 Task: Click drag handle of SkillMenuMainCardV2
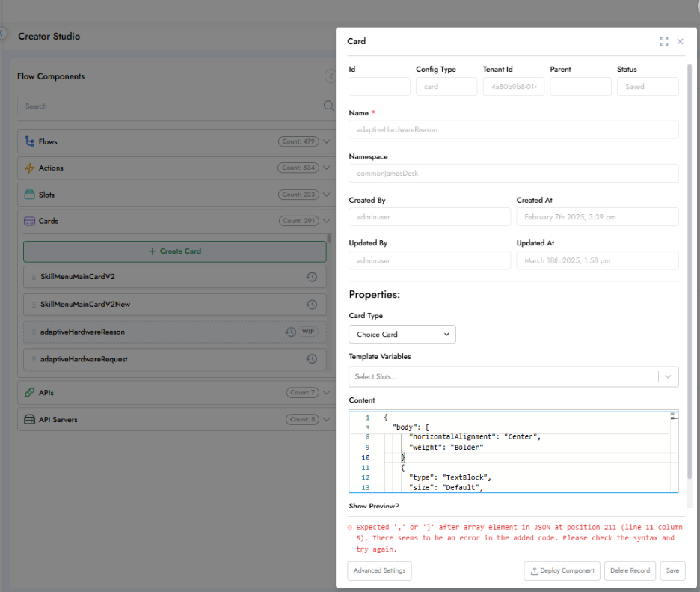click(34, 277)
